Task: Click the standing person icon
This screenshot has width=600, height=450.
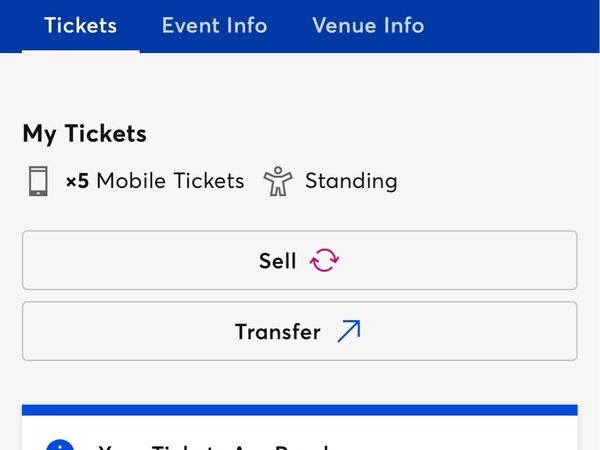Action: coord(278,181)
